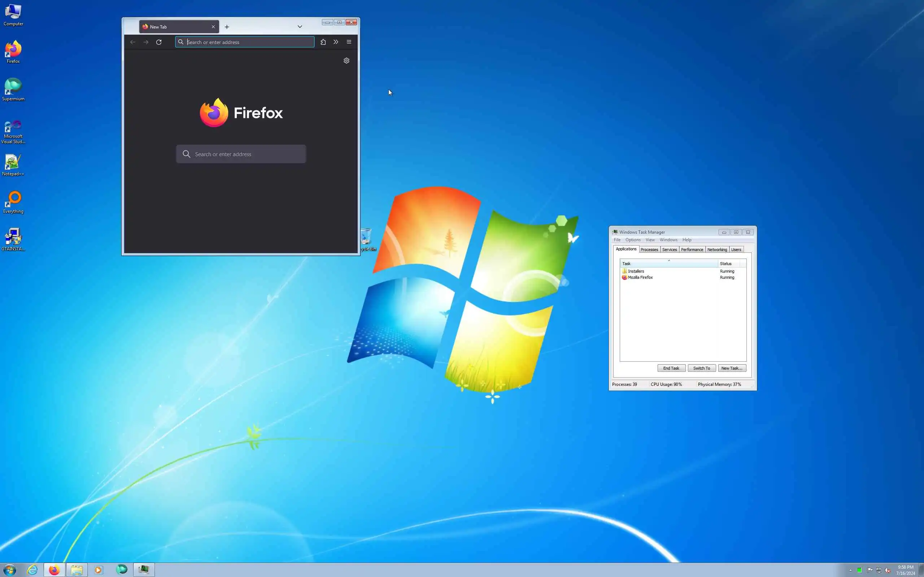Open Internet Explorer from the taskbar
Screen dimensions: 924x577
pyautogui.click(x=32, y=570)
